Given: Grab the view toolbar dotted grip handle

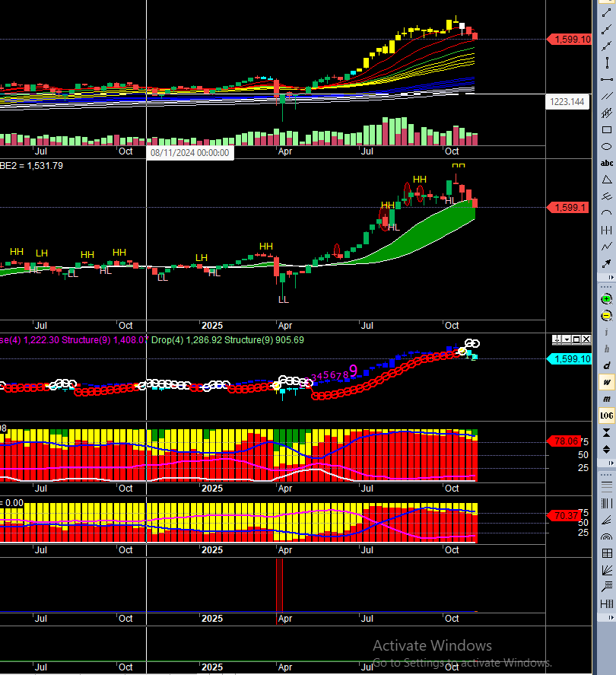Looking at the screenshot, I should tap(607, 286).
